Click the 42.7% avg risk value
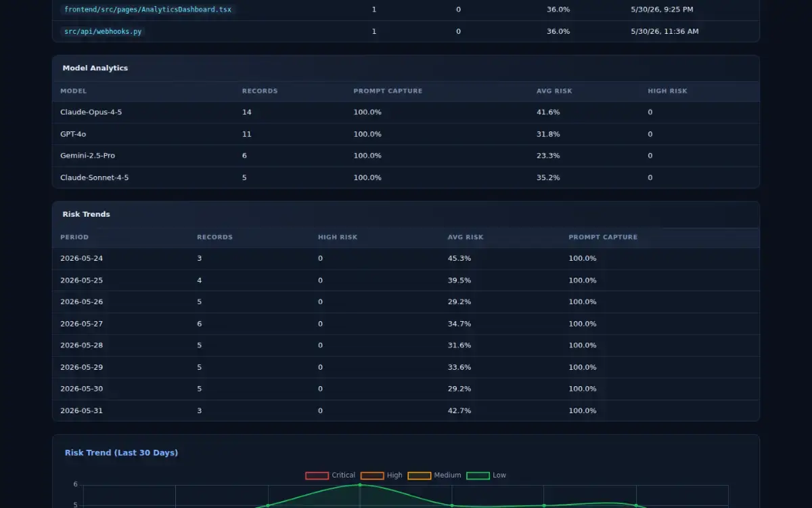Screen dimensions: 812x508 click(459, 410)
